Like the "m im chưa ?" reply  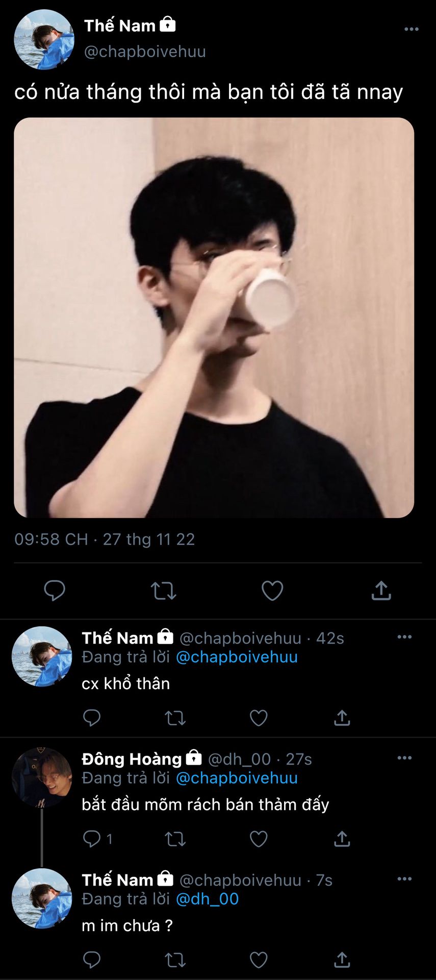[259, 960]
